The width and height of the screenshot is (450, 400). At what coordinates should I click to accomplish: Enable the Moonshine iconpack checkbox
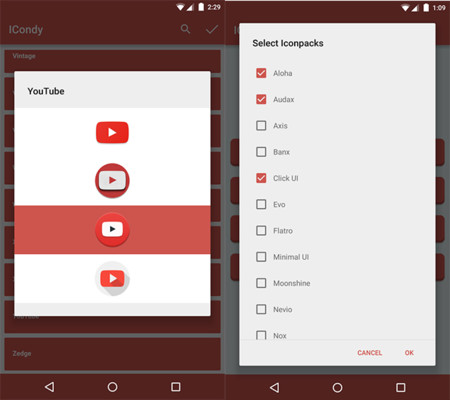[x=261, y=283]
